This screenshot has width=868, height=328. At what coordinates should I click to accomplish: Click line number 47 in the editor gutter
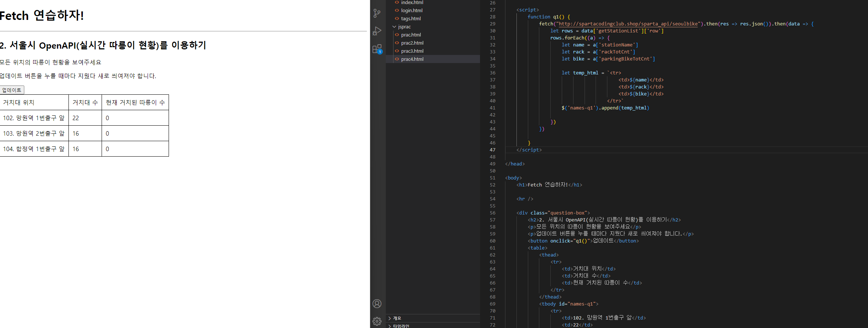pos(493,150)
